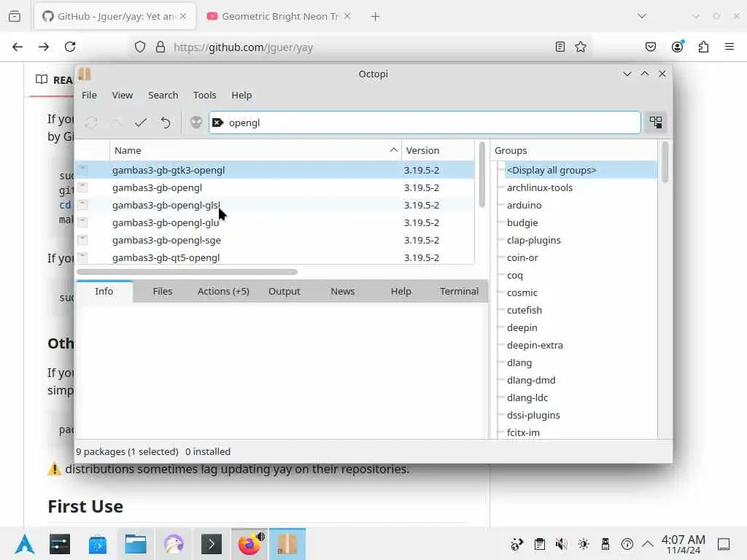Toggle the AUR alien icon in Octopi toolbar
Viewport: 747px width, 560px height.
coord(196,122)
